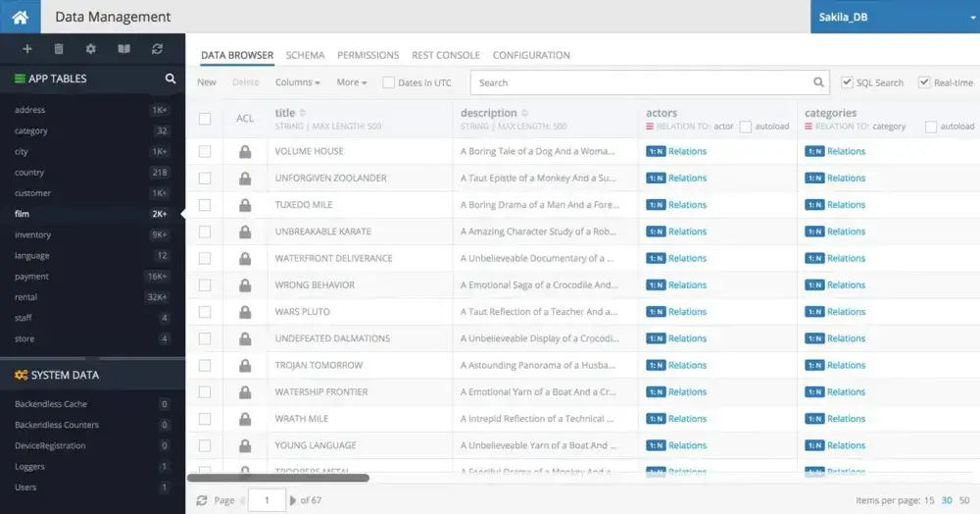
Task: Go to the home icon
Action: point(20,17)
